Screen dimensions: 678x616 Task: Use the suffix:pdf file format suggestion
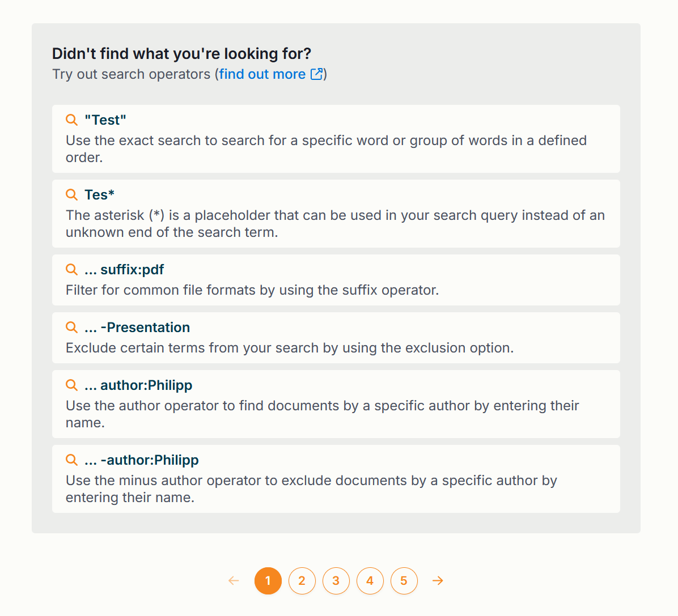coord(336,280)
